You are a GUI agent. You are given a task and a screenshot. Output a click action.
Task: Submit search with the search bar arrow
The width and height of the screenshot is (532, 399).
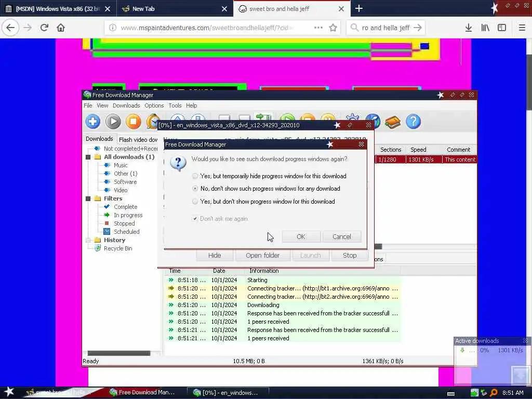point(418,28)
